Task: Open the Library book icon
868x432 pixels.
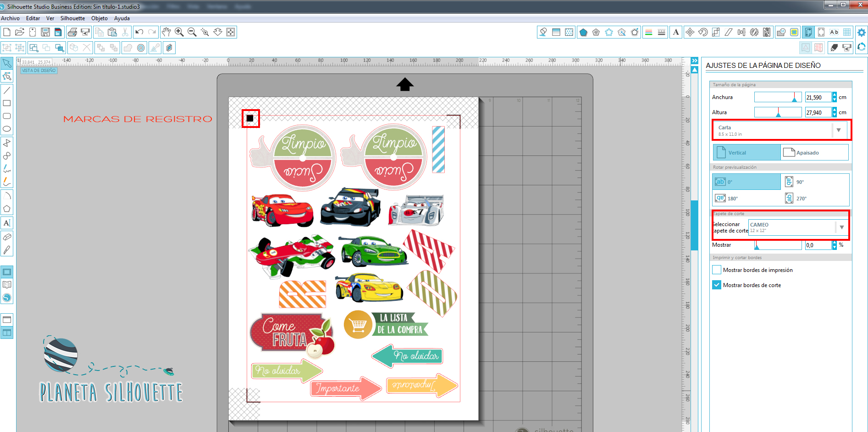Action: click(7, 285)
